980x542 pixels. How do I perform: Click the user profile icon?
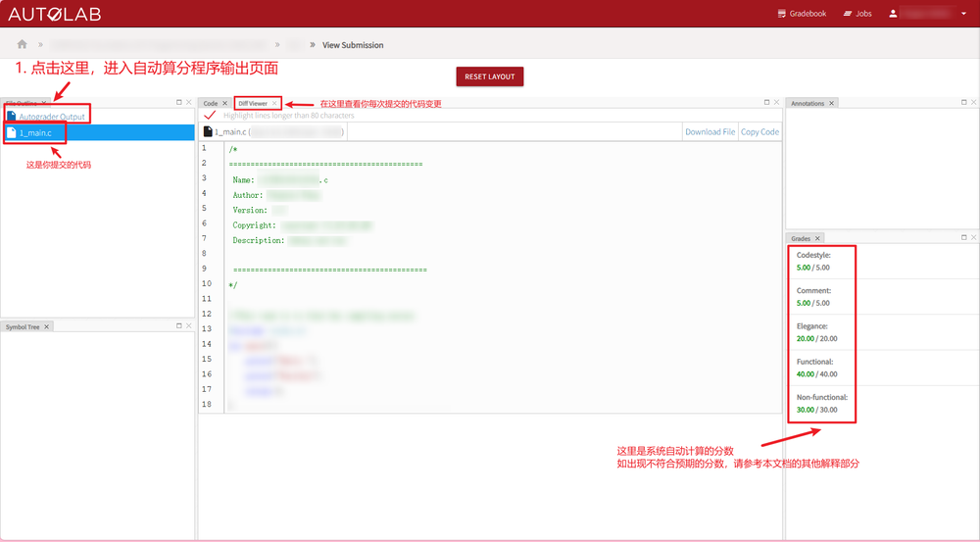893,13
